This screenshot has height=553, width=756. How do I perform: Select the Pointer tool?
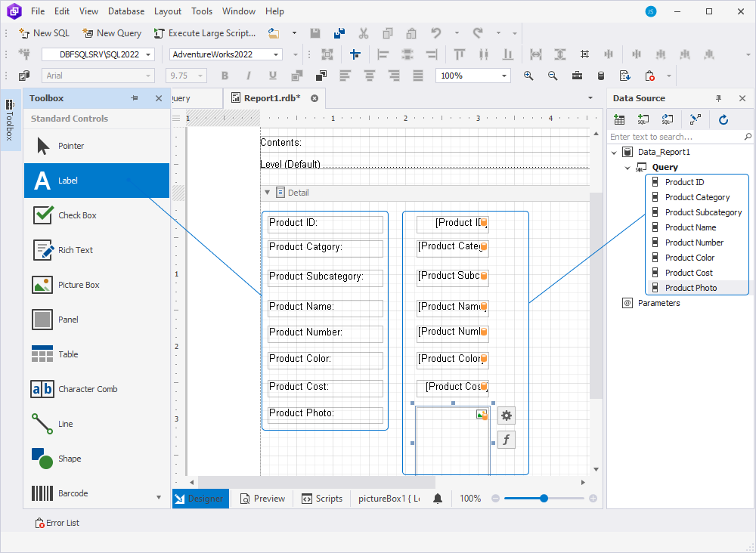[x=97, y=146]
